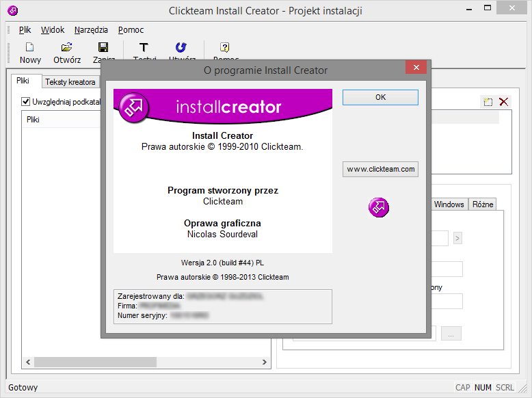Click the Pliki column header
The image size is (532, 398).
click(x=61, y=120)
